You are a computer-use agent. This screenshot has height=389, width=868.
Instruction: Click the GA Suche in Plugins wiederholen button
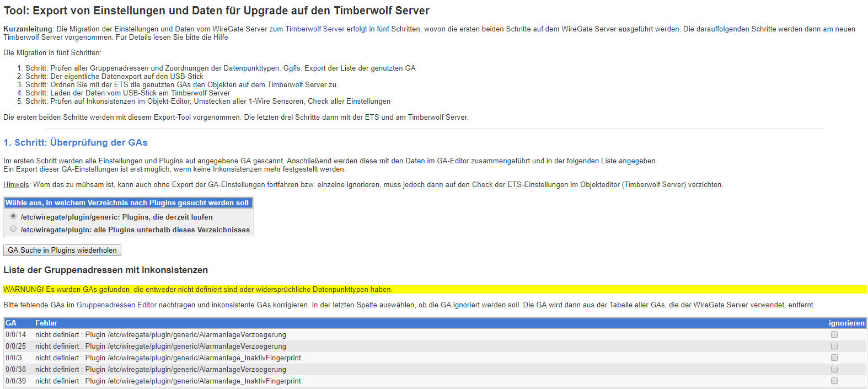tap(62, 251)
